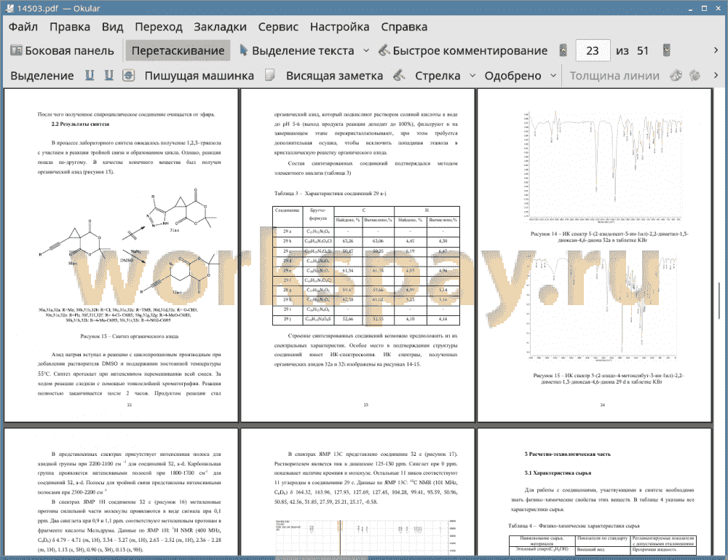This screenshot has height=560, width=728.
Task: Click the caption Рисунок 13 – Синтез органического азида
Action: tap(129, 336)
